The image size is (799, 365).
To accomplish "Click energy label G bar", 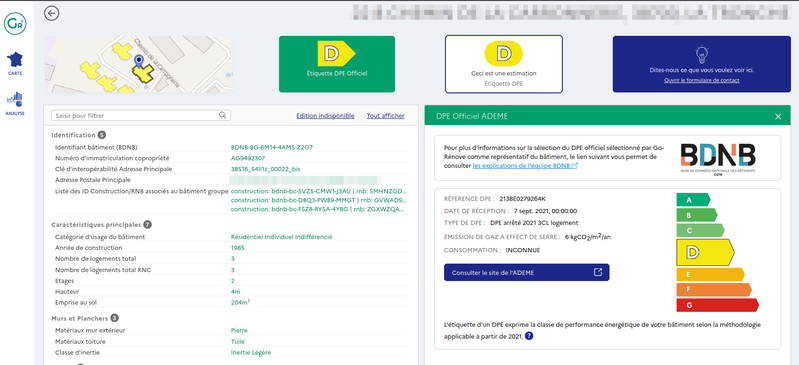I will [717, 305].
